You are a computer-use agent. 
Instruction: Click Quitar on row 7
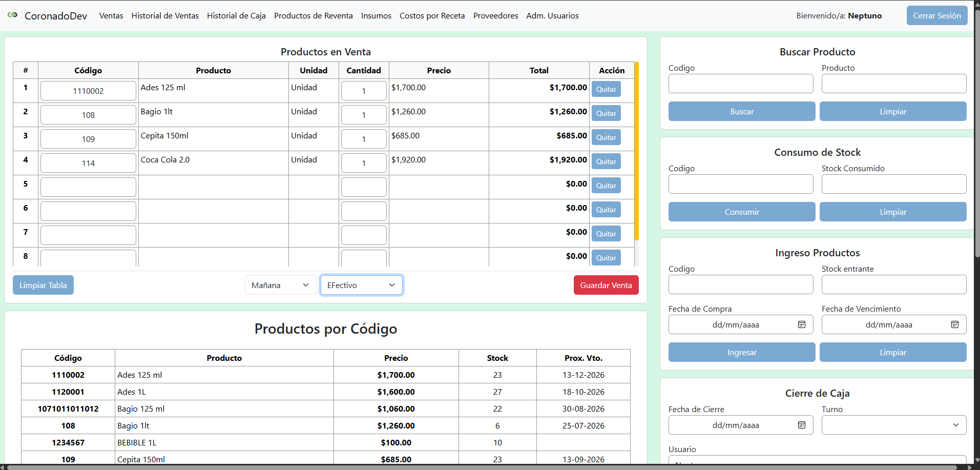[x=606, y=234]
